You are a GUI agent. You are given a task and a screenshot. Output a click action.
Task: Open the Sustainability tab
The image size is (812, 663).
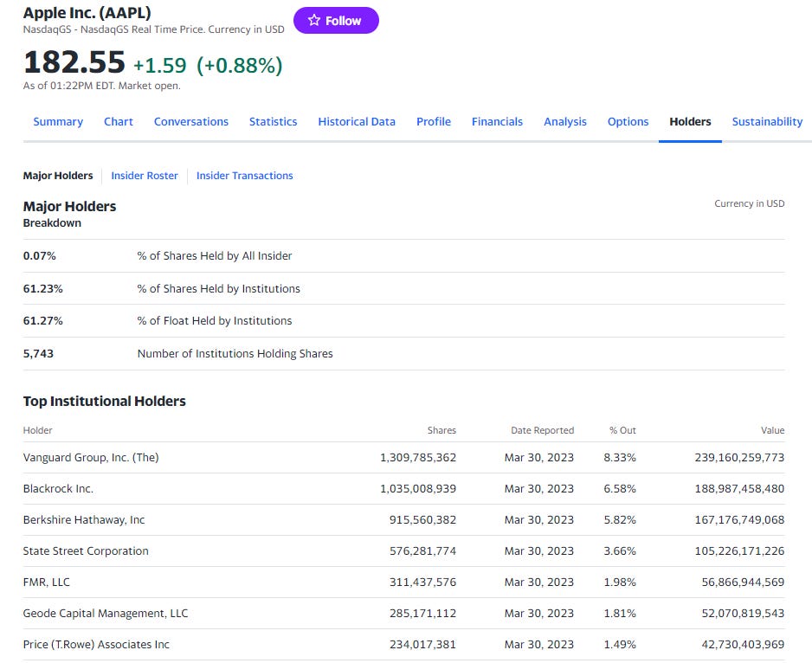pos(767,121)
